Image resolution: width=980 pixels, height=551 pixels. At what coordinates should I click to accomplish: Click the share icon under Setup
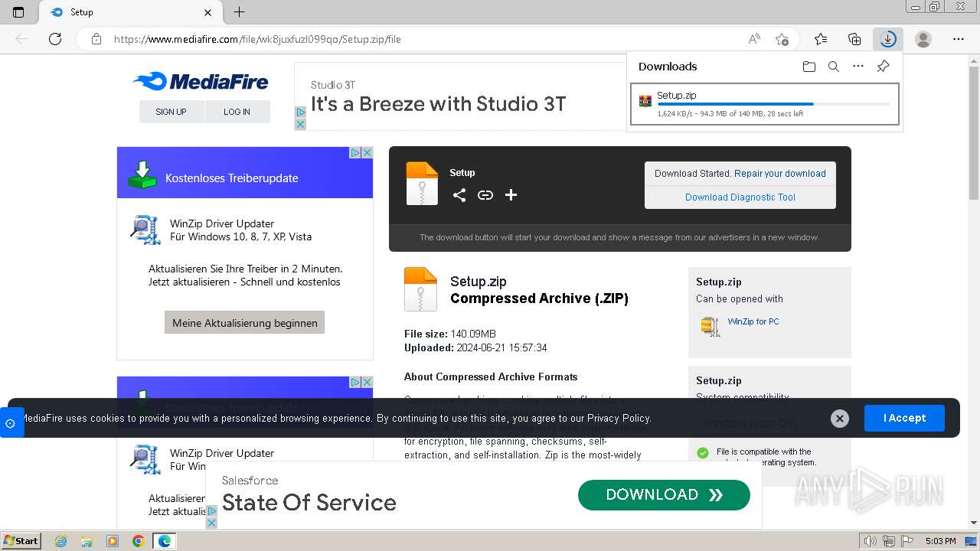[x=459, y=195]
